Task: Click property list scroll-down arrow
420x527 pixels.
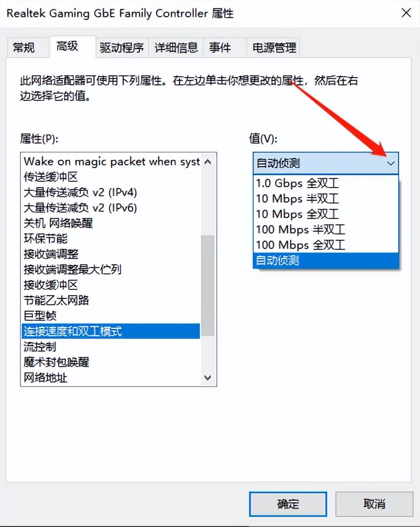Action: pyautogui.click(x=208, y=378)
